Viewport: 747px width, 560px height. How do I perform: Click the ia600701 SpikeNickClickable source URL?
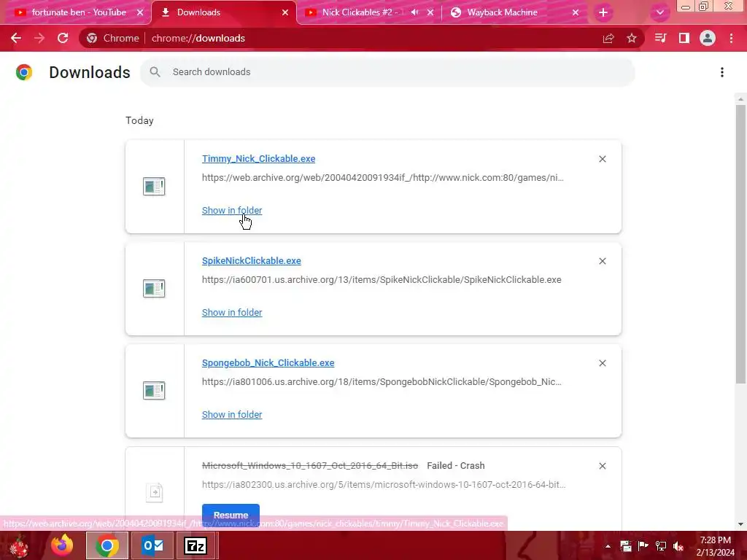pyautogui.click(x=382, y=279)
